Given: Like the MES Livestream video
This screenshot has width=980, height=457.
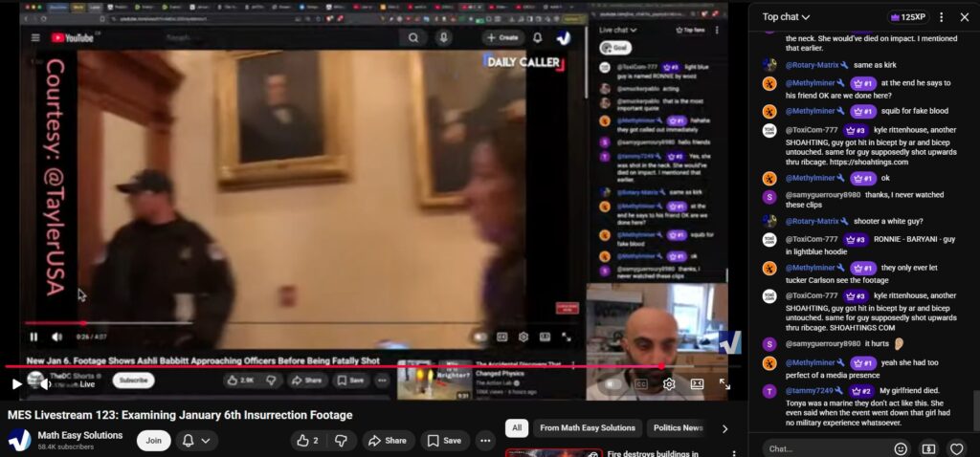Looking at the screenshot, I should point(306,441).
